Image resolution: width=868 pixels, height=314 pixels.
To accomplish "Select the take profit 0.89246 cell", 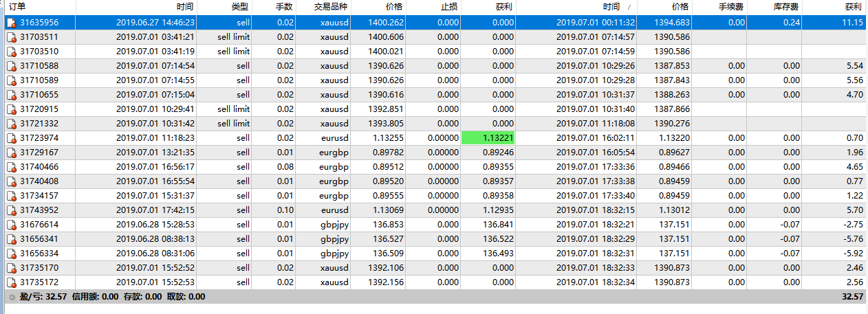I will click(497, 153).
